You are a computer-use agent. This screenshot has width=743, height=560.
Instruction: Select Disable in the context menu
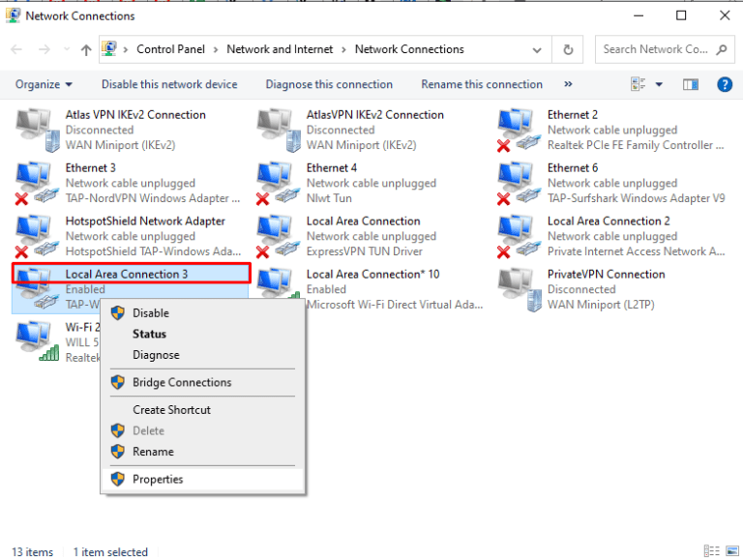tap(151, 312)
